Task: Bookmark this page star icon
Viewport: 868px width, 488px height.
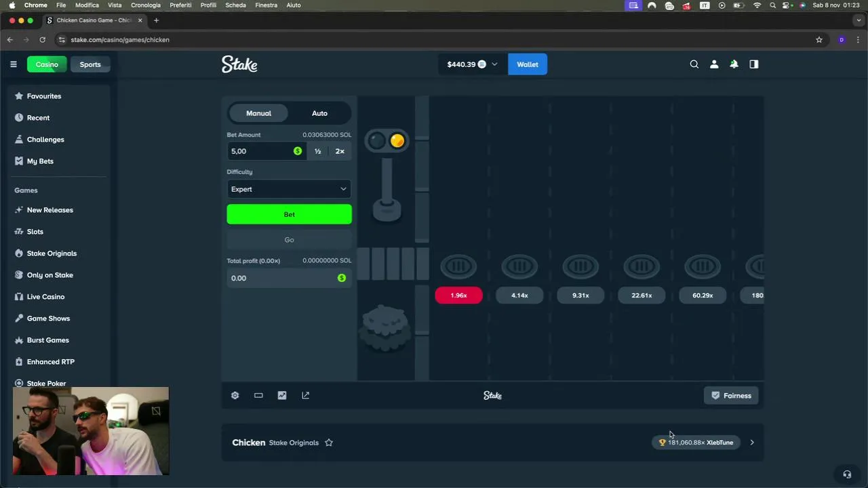Action: (819, 40)
